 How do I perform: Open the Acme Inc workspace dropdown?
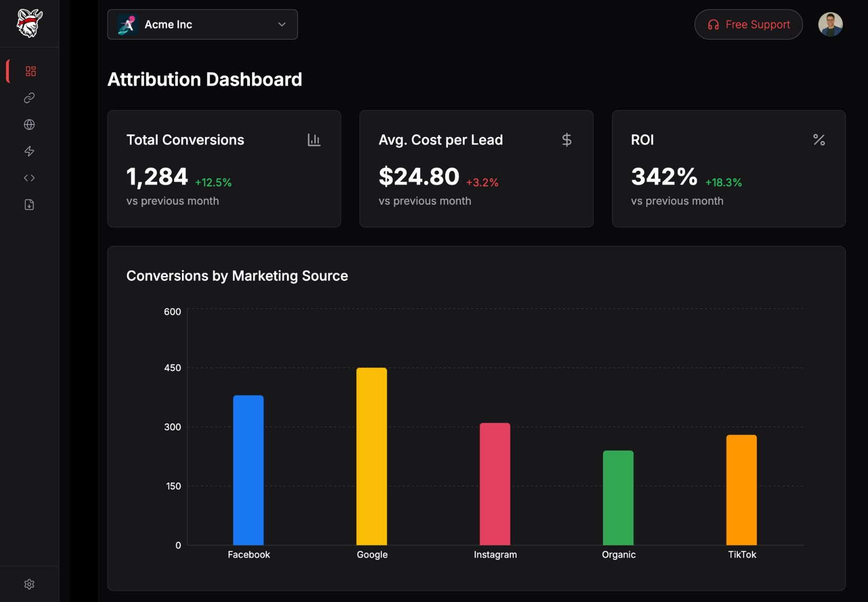tap(202, 24)
